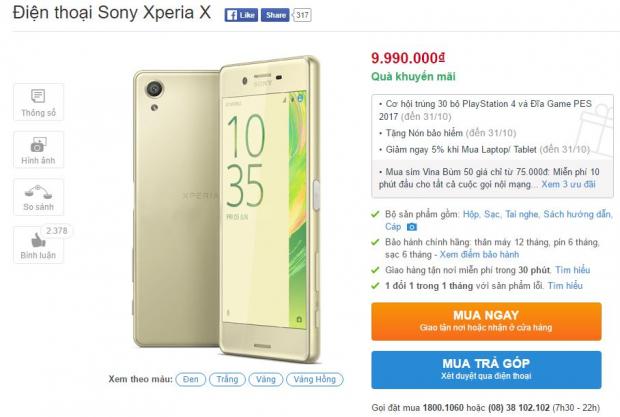The image size is (620, 417).
Task: Click the camera icon beside Cáp
Action: pos(412,227)
